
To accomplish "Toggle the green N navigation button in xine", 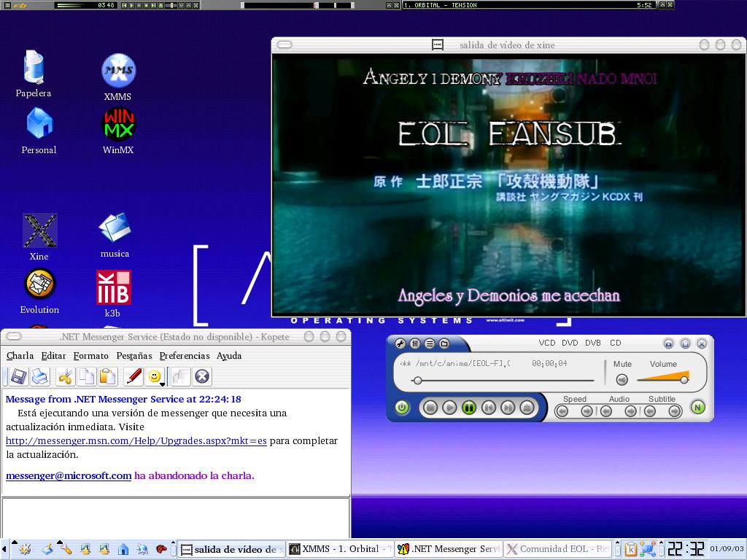I will click(x=698, y=408).
